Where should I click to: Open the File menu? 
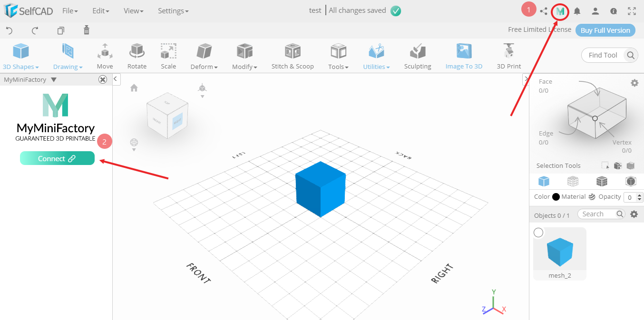coord(70,10)
